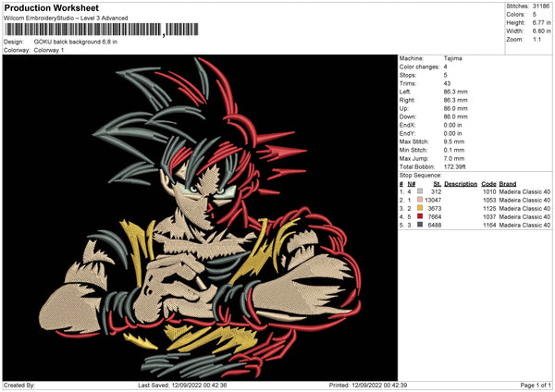The image size is (555, 392).
Task: Click stitch count '13047' in stop sequence
Action: click(x=433, y=200)
